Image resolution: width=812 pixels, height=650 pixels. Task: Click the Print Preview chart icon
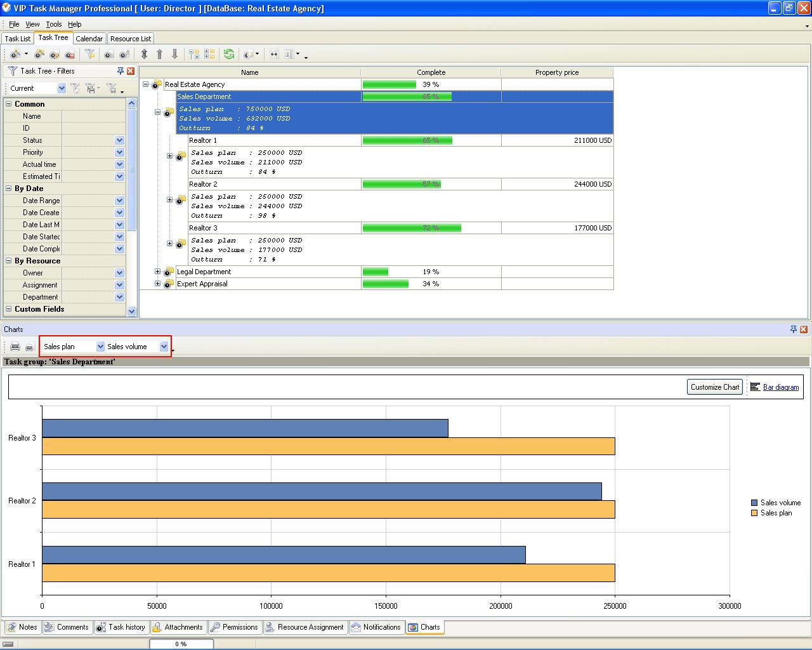[29, 347]
